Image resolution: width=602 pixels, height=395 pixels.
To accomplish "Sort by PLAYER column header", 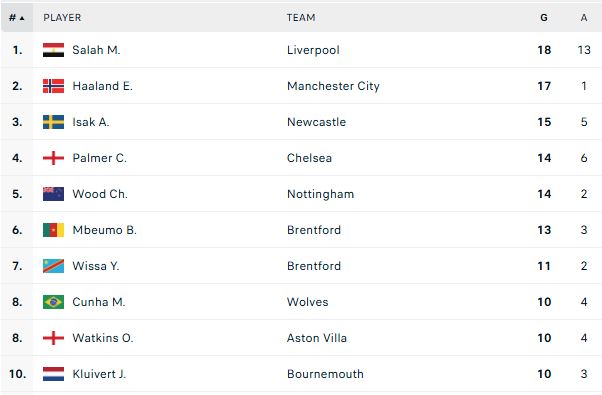I will coord(62,18).
